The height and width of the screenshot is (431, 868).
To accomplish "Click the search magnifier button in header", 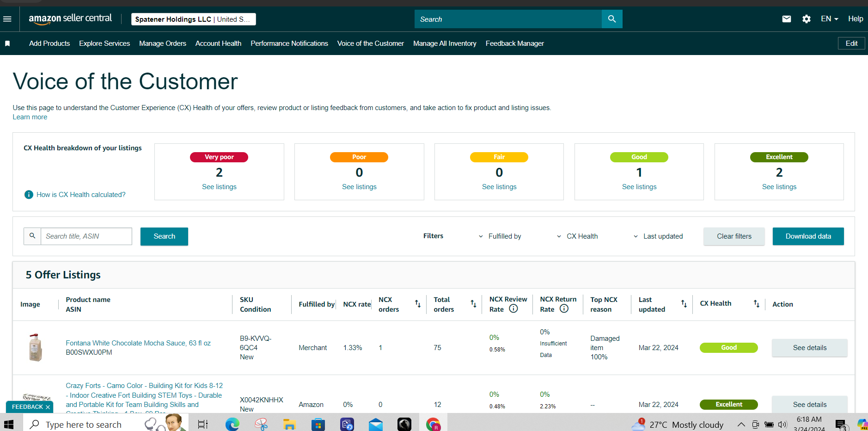I will click(612, 19).
